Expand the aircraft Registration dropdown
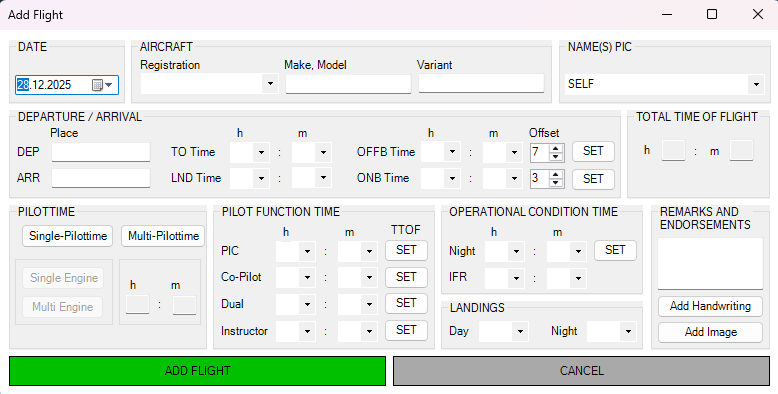 (x=270, y=83)
